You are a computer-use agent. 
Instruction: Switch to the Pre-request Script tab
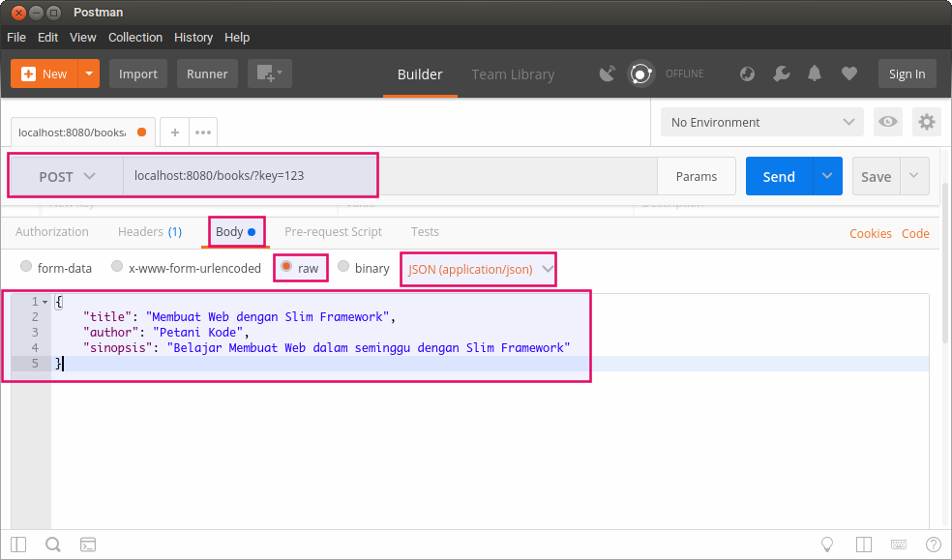pos(333,232)
